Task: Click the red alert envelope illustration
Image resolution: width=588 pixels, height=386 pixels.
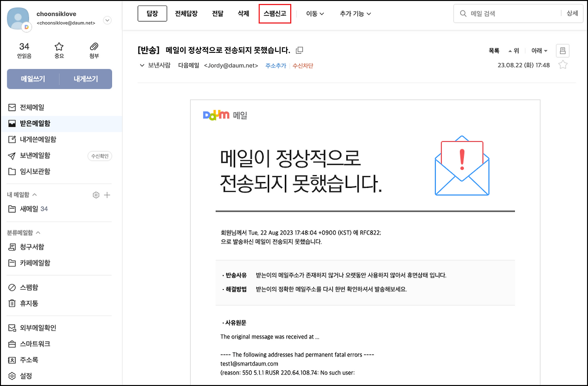Action: pos(462,165)
